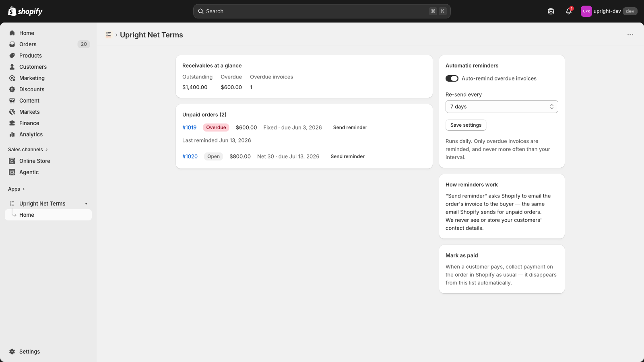
Task: Open order #1020 link
Action: [190, 156]
